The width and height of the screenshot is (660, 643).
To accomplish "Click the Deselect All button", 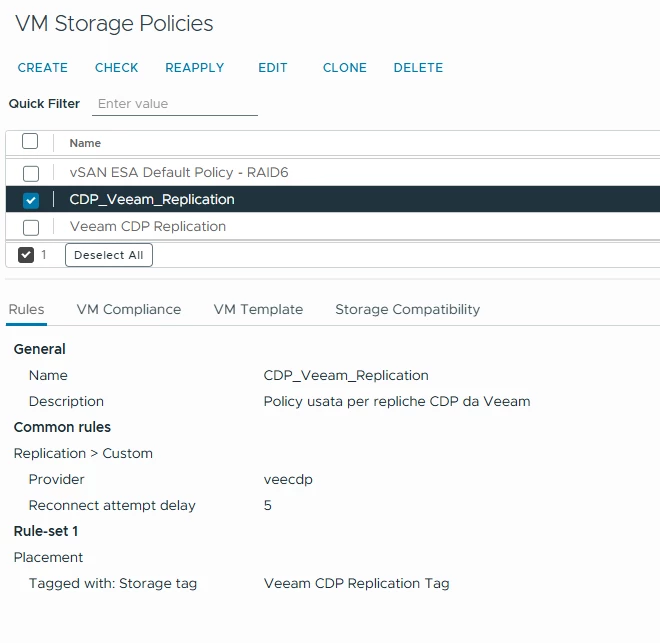I will pos(109,255).
